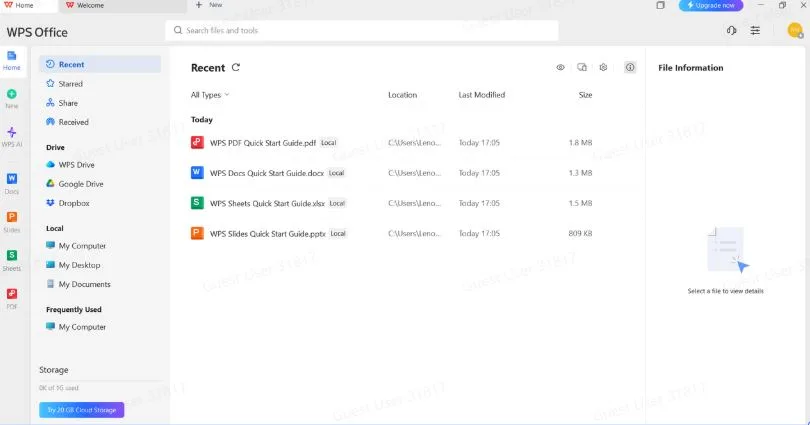Toggle the eye visibility icon
Viewport: 810px width, 425px height.
(560, 68)
